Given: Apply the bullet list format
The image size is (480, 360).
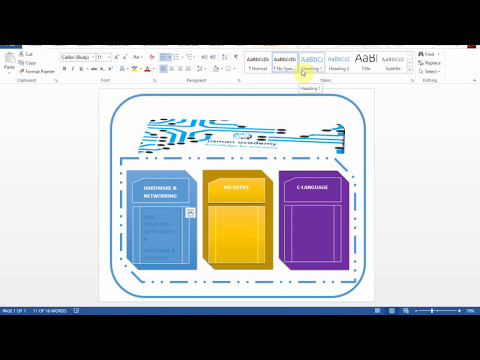Looking at the screenshot, I should tap(163, 57).
